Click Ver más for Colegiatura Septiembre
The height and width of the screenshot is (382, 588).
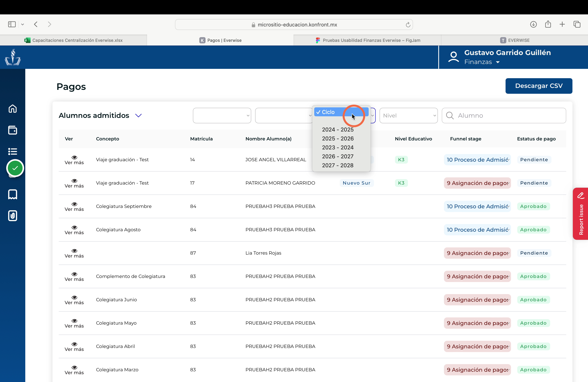coord(74,207)
